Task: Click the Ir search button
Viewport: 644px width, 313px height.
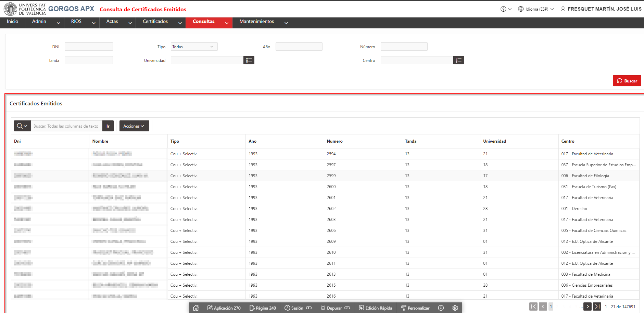Action: (x=108, y=126)
